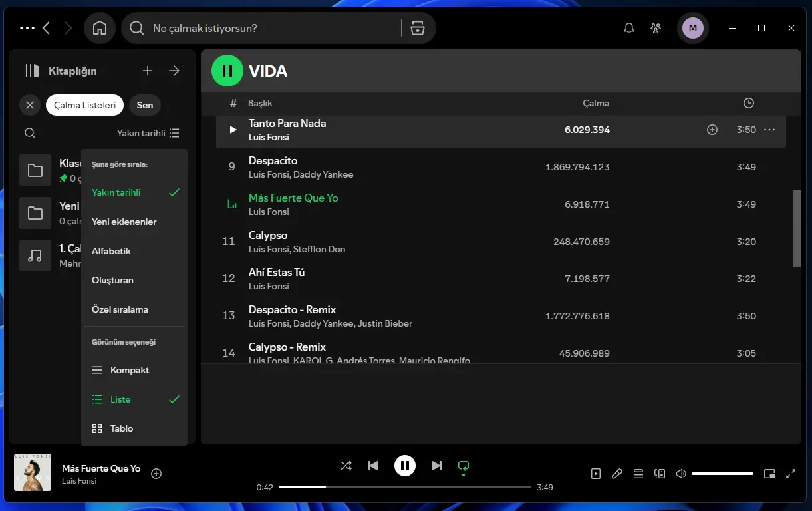Sort by Alfabetik
This screenshot has width=812, height=511.
tap(134, 251)
